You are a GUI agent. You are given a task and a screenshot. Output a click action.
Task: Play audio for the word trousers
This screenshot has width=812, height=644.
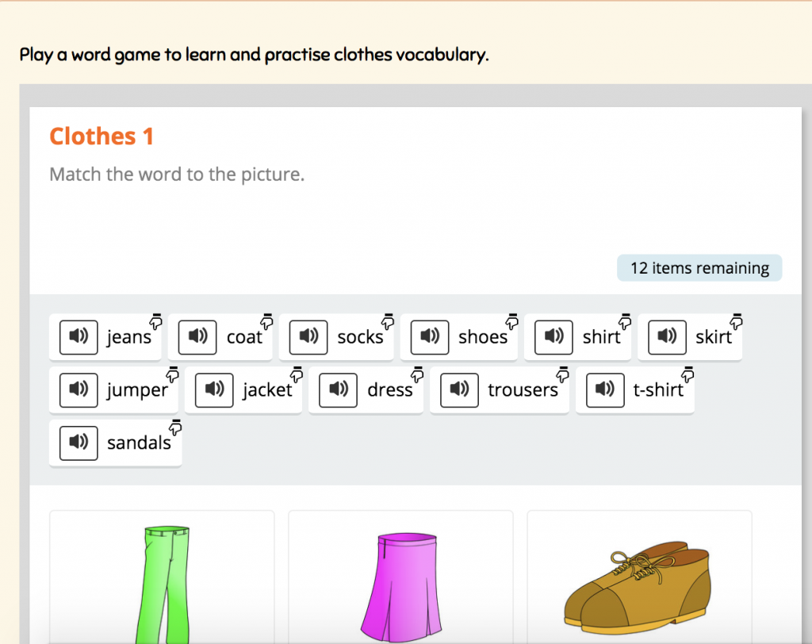click(x=459, y=389)
